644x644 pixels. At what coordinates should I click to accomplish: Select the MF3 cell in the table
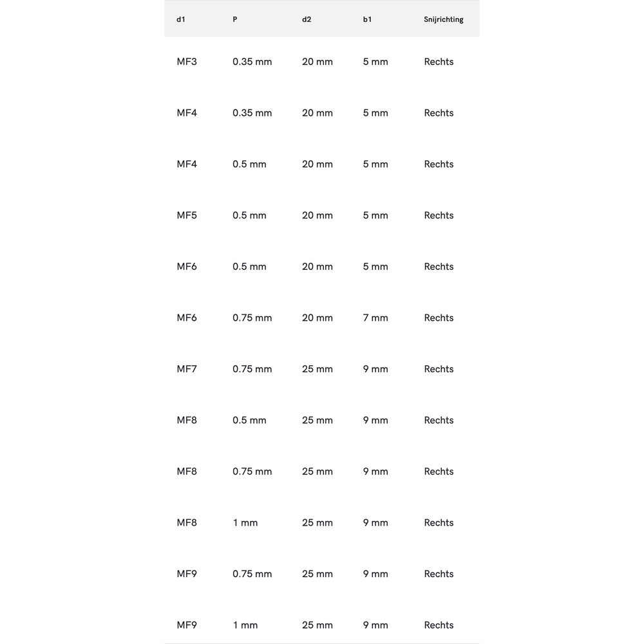187,62
